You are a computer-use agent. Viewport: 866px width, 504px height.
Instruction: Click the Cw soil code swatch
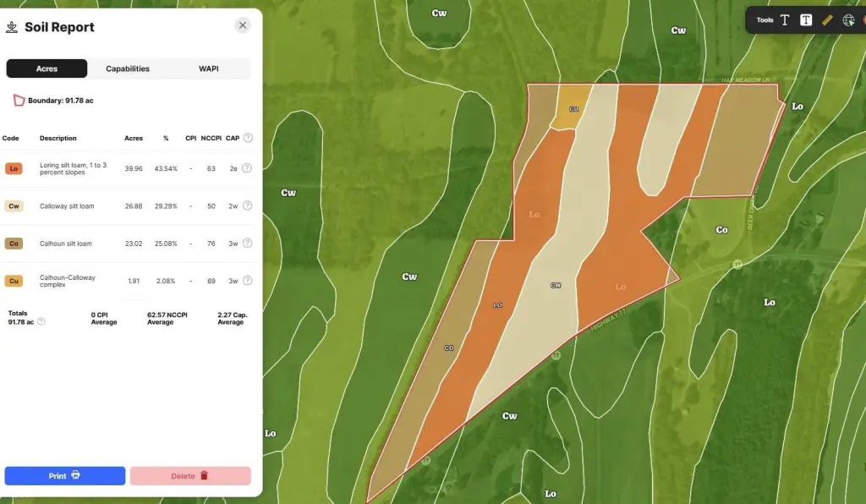pos(14,205)
